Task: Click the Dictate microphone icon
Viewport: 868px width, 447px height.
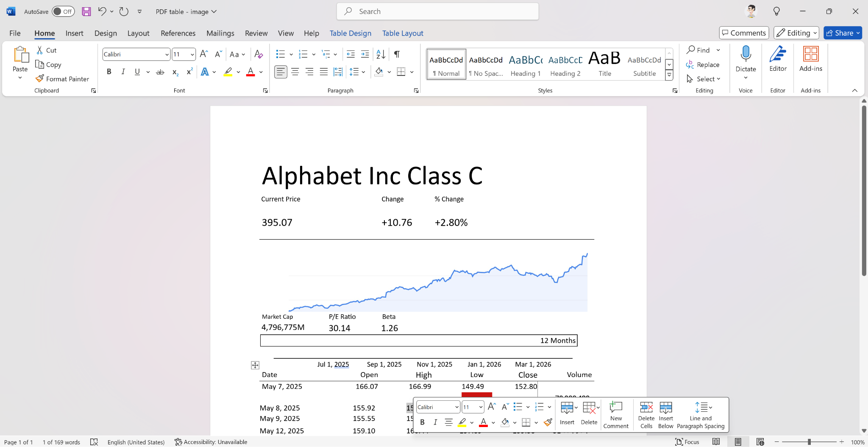Action: 746,54
